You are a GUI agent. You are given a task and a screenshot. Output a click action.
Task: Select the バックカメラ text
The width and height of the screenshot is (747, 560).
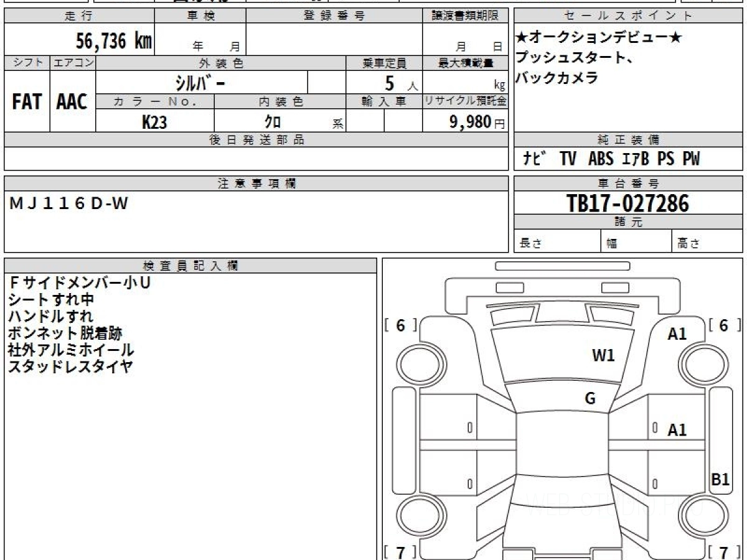tap(557, 78)
